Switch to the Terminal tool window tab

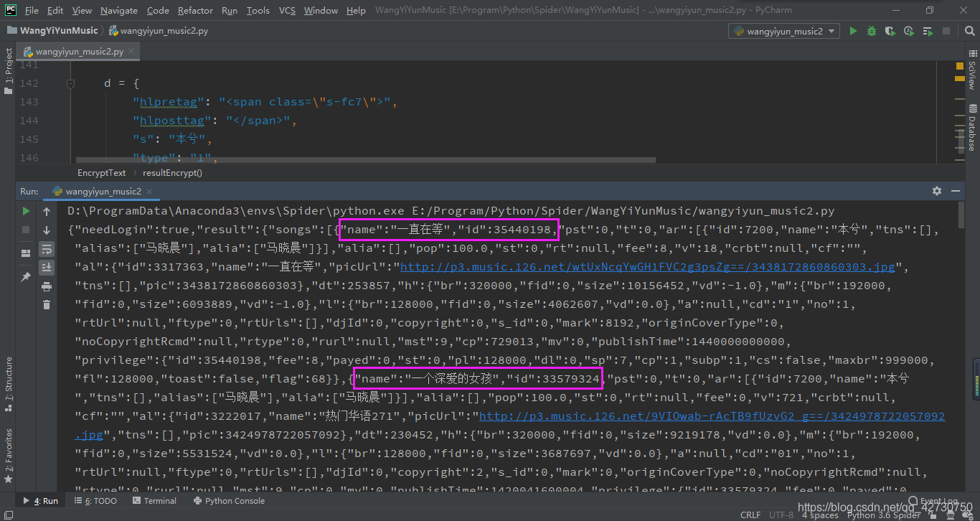coord(154,501)
